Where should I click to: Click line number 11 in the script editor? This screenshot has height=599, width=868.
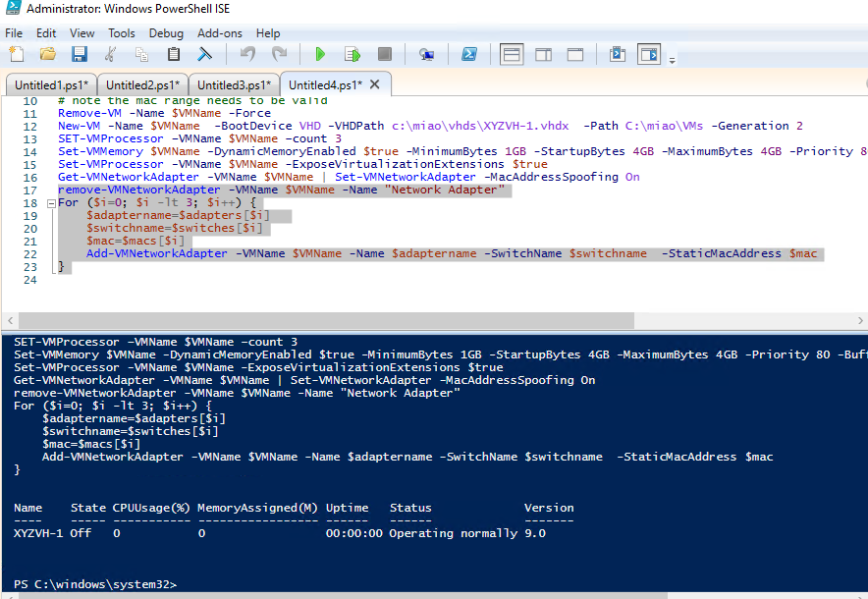[x=29, y=114]
